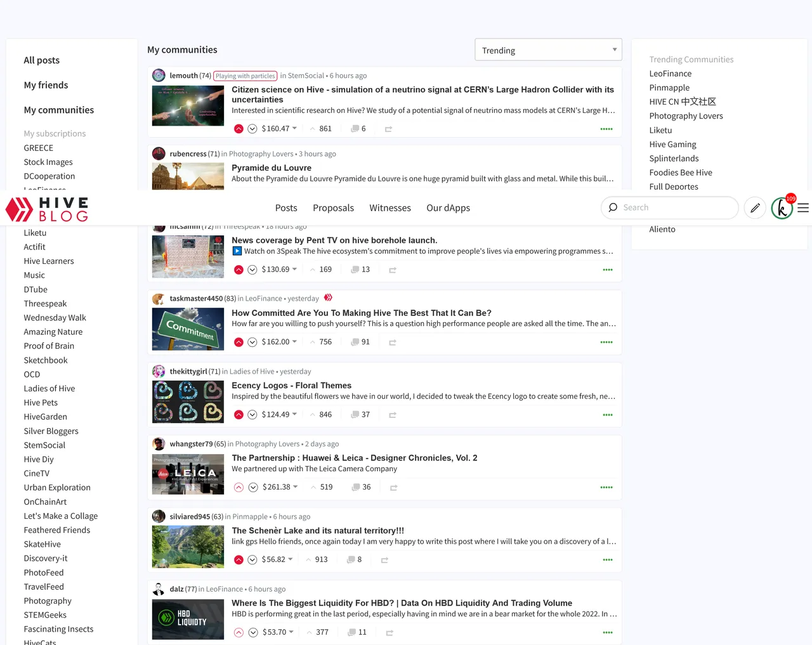
Task: Click the Search input field
Action: [676, 207]
